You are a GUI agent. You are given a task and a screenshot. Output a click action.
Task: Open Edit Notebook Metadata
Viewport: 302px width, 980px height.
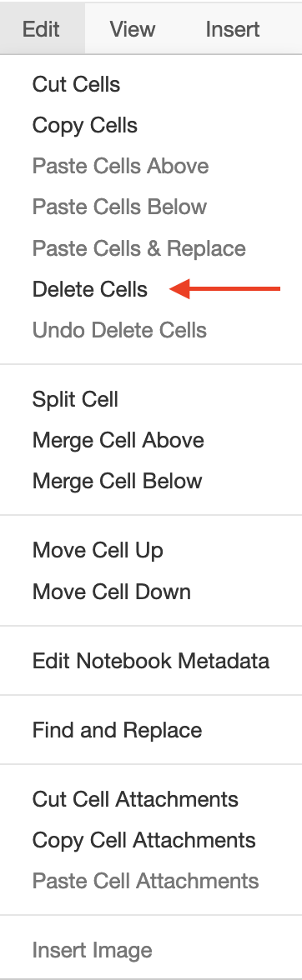point(151,661)
